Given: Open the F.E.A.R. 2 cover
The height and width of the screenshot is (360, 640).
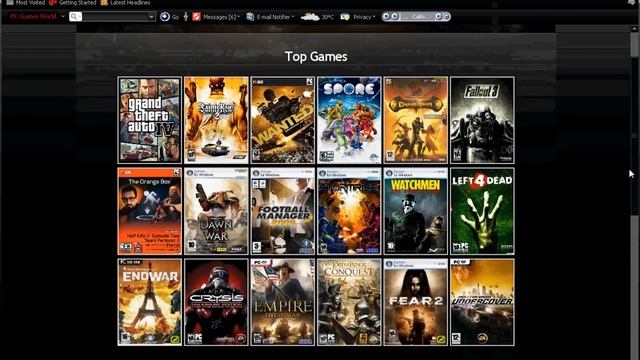Looking at the screenshot, I should pyautogui.click(x=416, y=302).
